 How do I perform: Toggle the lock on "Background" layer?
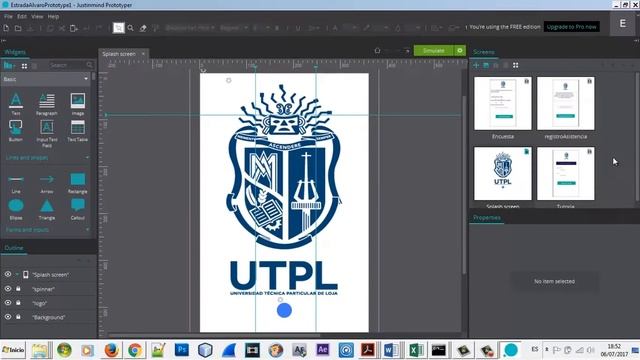(x=18, y=317)
